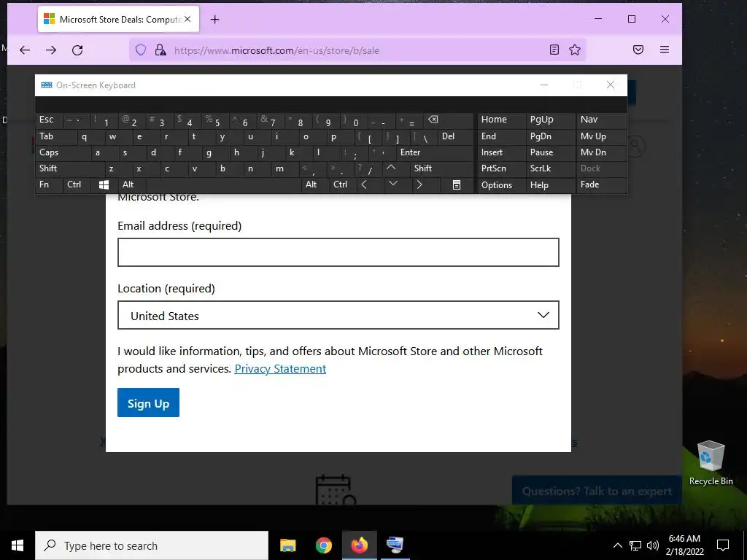The height and width of the screenshot is (560, 747).
Task: Toggle the left Alt key
Action: (x=131, y=184)
